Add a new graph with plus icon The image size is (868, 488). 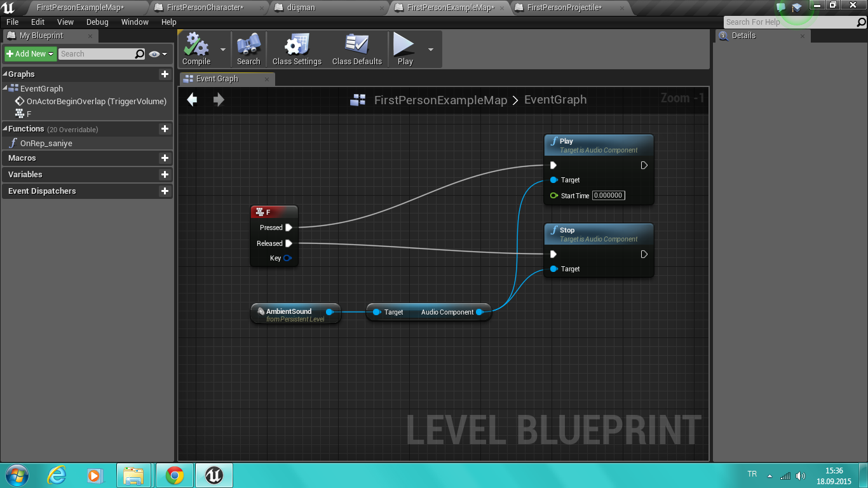(x=165, y=74)
